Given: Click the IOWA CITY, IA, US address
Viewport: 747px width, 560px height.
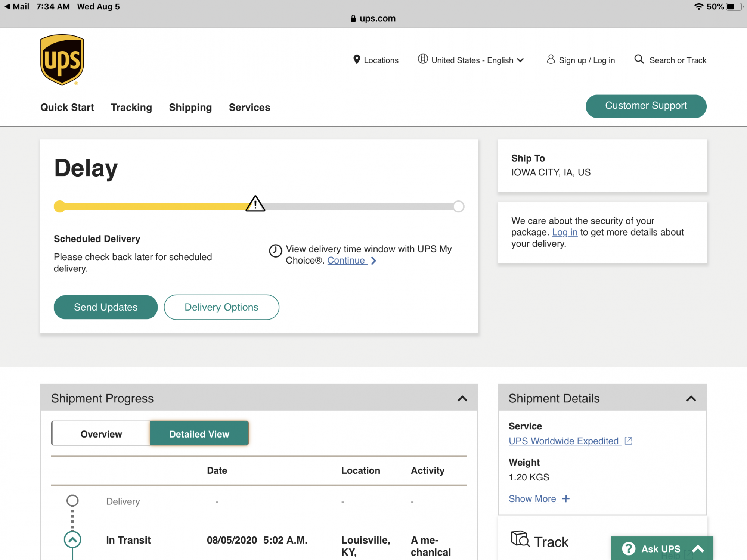Looking at the screenshot, I should click(551, 172).
